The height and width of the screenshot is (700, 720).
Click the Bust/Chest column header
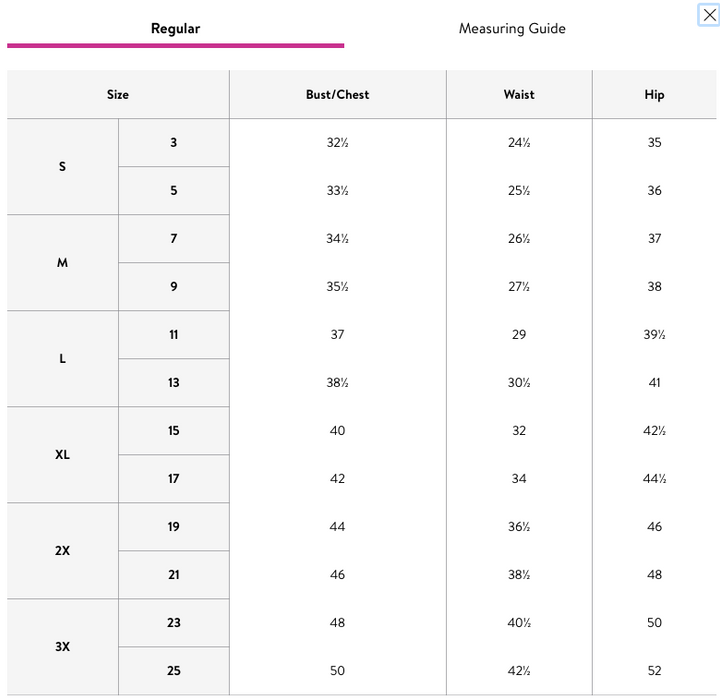coord(338,95)
